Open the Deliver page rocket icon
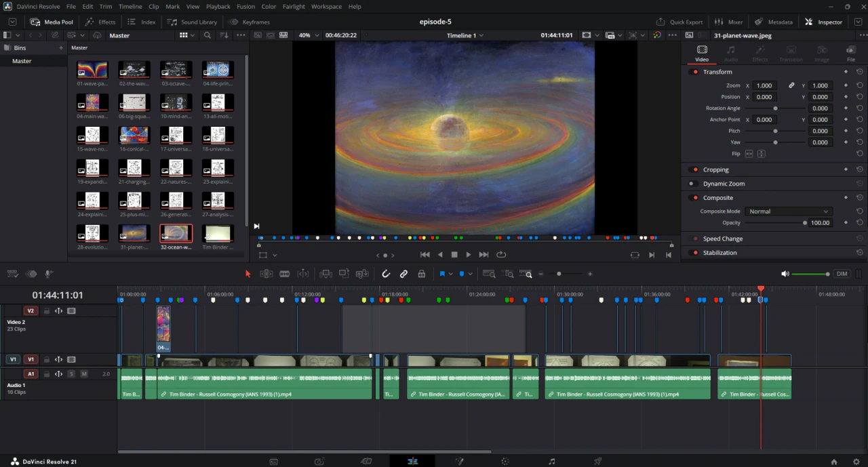This screenshot has width=868, height=467. (597, 462)
